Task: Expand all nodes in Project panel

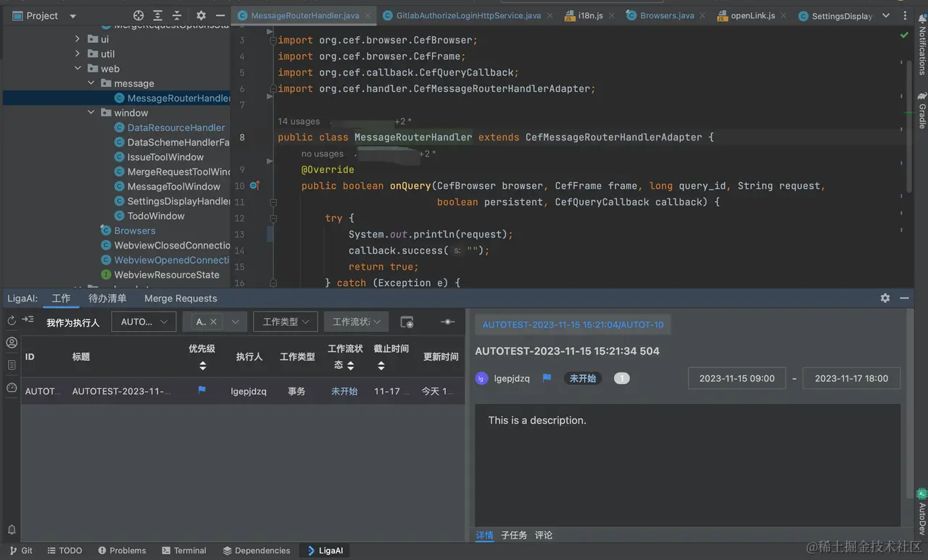Action: click(x=158, y=15)
